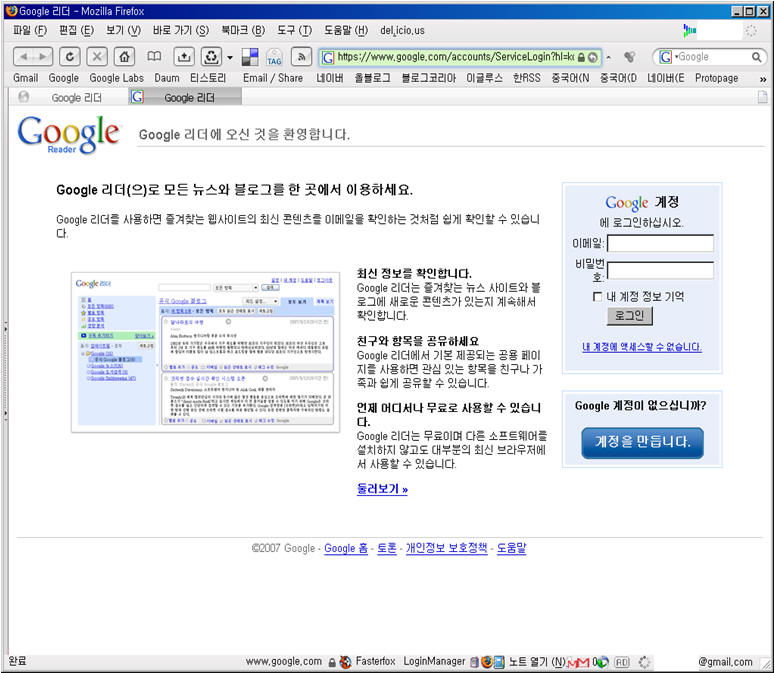775x673 pixels.
Task: Click the status bar lock icon
Action: coord(332,662)
